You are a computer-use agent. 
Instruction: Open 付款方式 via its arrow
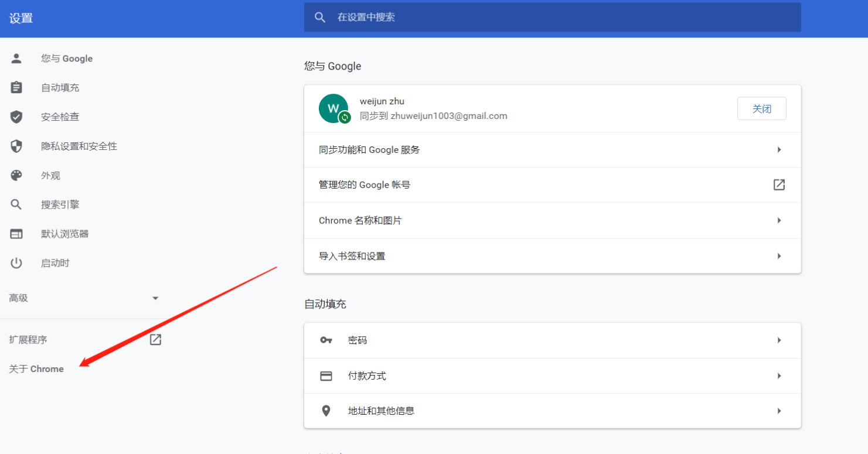(779, 376)
